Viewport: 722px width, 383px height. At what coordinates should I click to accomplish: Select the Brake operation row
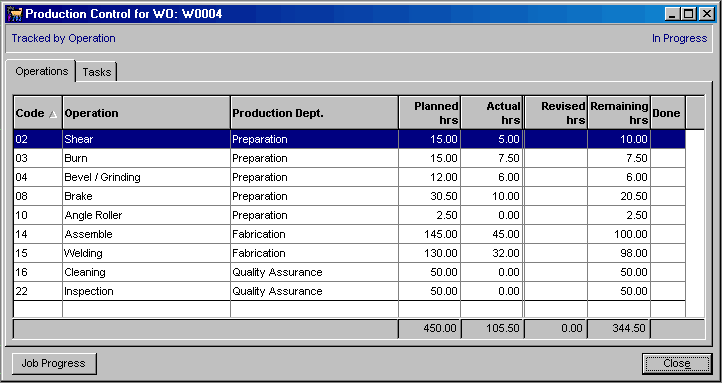coord(349,196)
